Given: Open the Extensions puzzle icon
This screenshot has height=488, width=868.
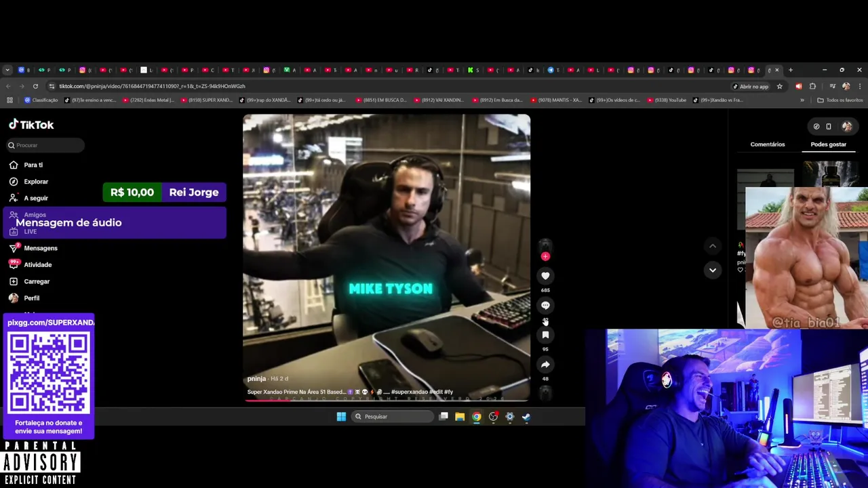Looking at the screenshot, I should point(812,86).
